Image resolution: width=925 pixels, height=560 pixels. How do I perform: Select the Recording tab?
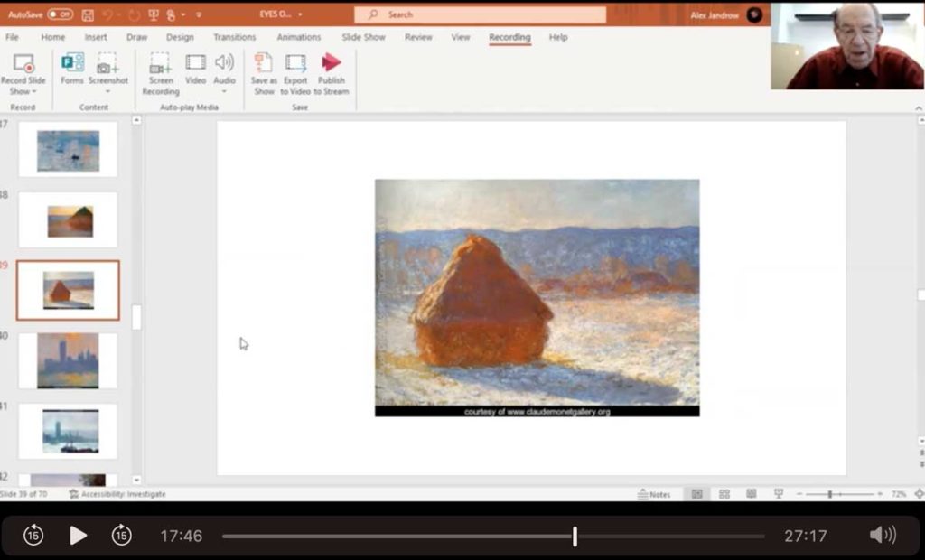(509, 37)
